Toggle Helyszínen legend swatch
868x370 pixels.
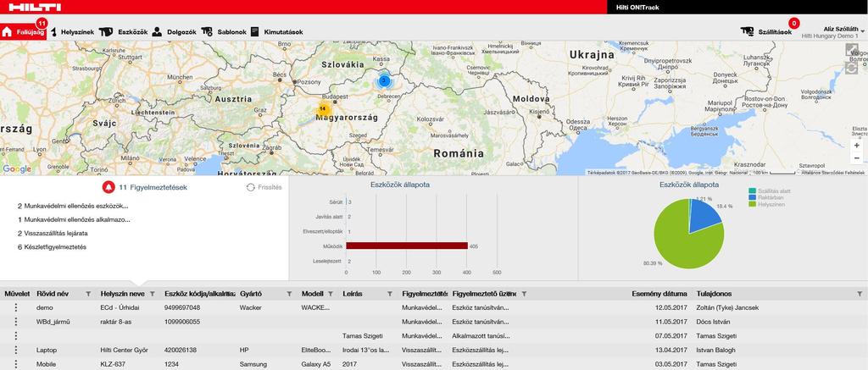[x=752, y=204]
